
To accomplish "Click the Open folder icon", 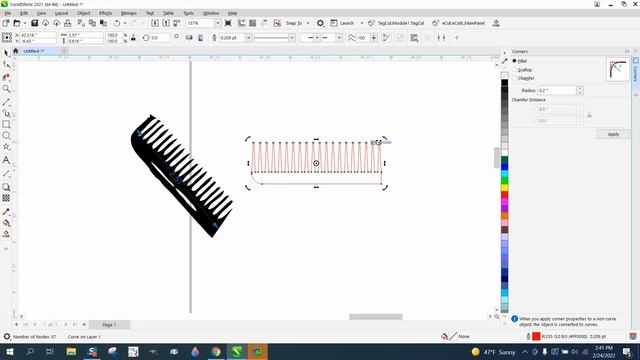I will pyautogui.click(x=17, y=23).
